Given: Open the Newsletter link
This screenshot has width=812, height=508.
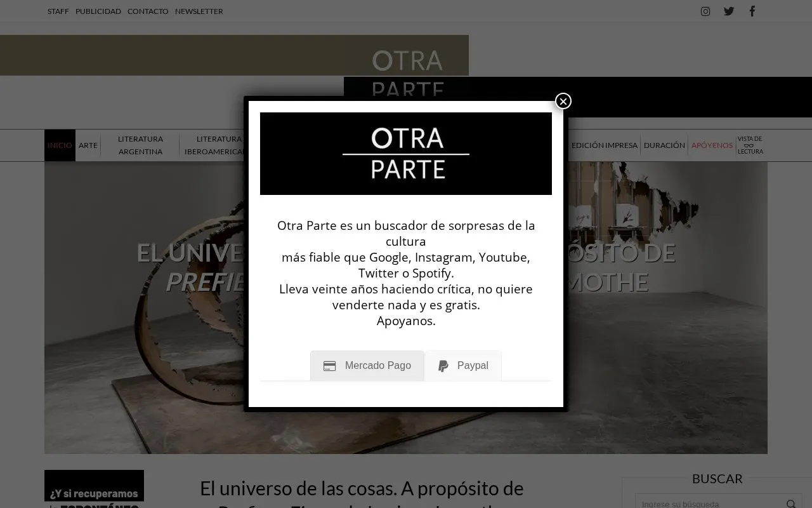Looking at the screenshot, I should click(199, 11).
